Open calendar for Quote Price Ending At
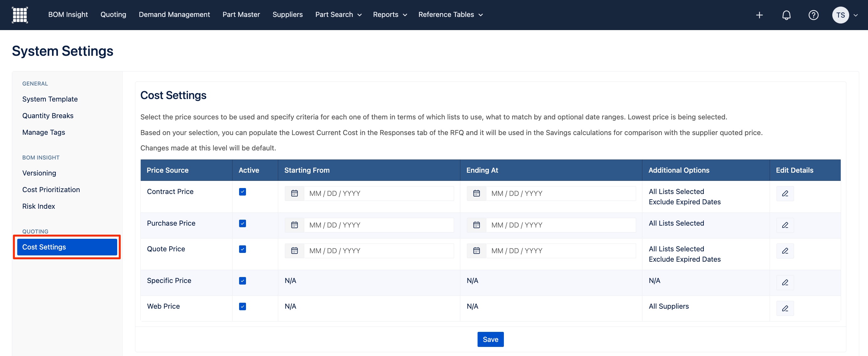 tap(476, 251)
